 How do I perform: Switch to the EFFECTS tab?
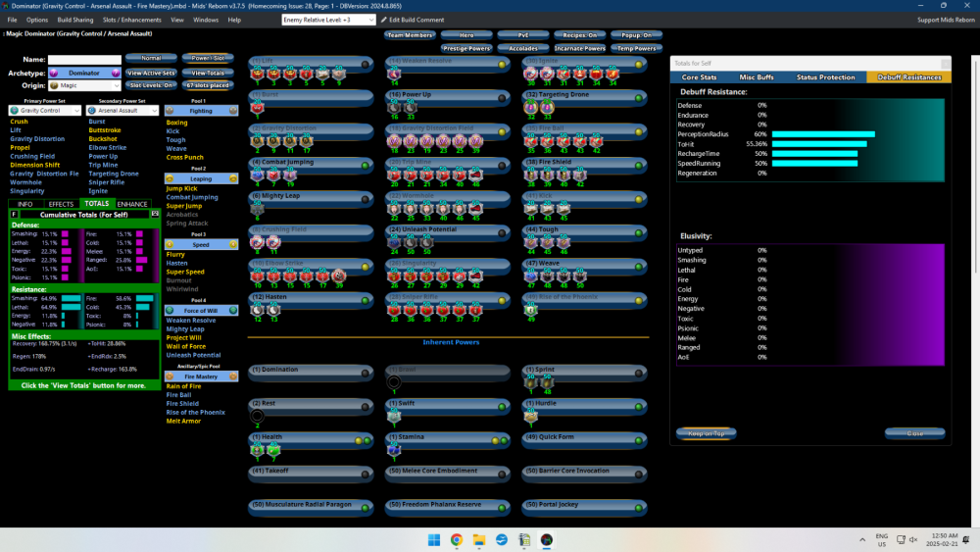click(61, 204)
